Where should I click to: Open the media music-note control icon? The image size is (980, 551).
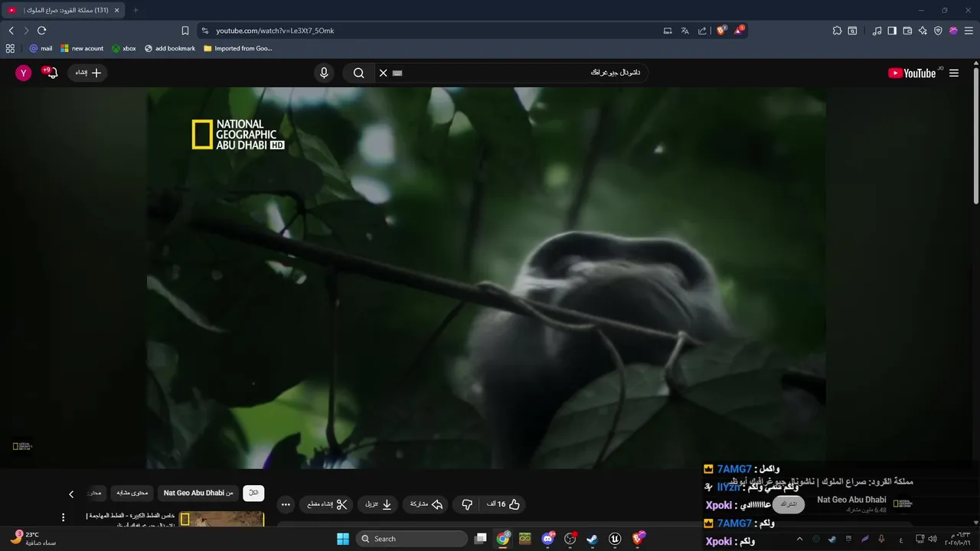click(x=877, y=31)
